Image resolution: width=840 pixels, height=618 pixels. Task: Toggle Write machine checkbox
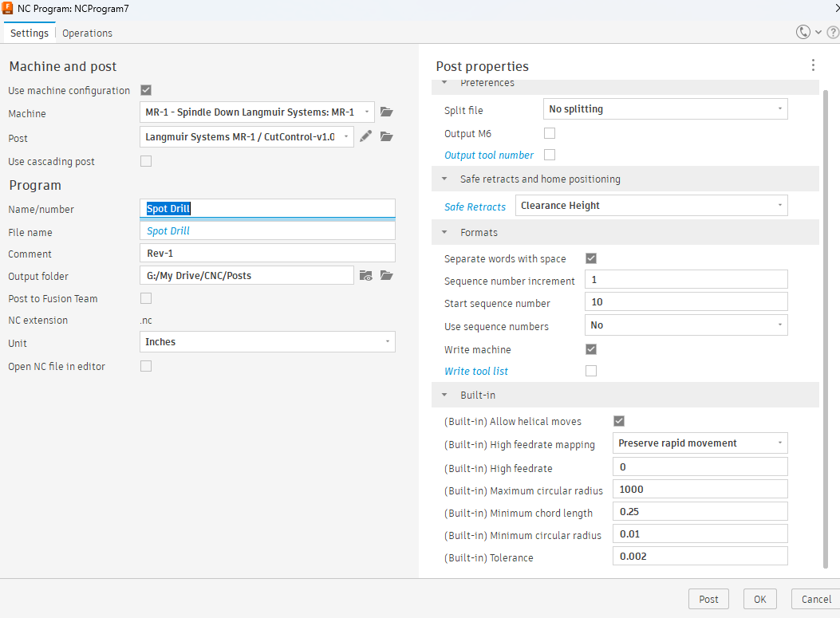click(591, 349)
